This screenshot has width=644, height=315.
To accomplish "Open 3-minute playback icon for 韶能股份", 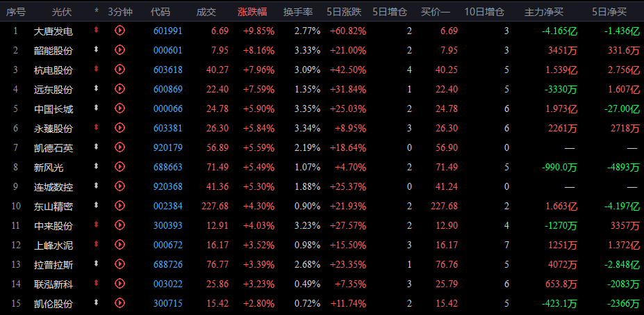I will coord(119,50).
